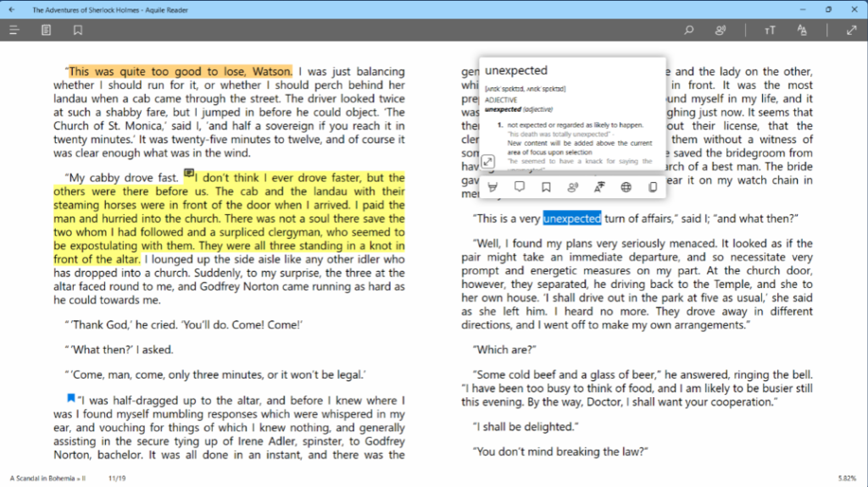The height and width of the screenshot is (487, 868).
Task: Click the "A Scandal in Bohemia » II" chapter label
Action: (48, 479)
